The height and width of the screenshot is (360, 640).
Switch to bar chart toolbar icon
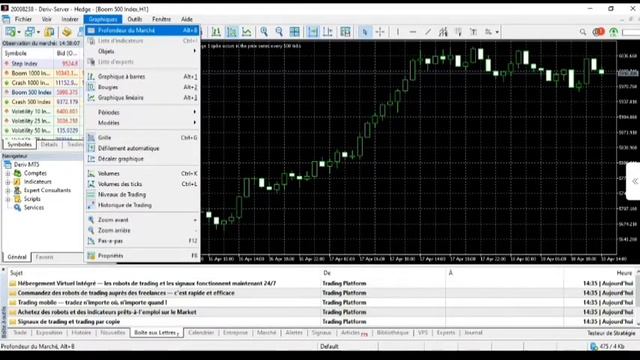point(216,32)
